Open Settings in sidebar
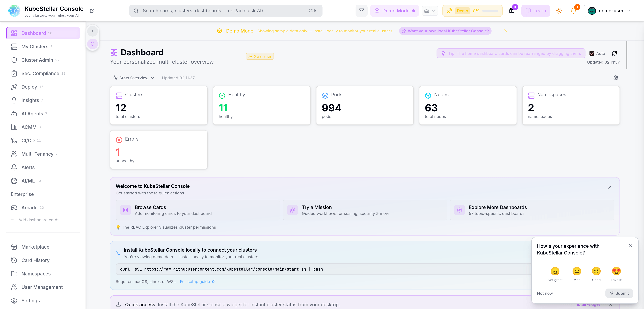 (43, 300)
